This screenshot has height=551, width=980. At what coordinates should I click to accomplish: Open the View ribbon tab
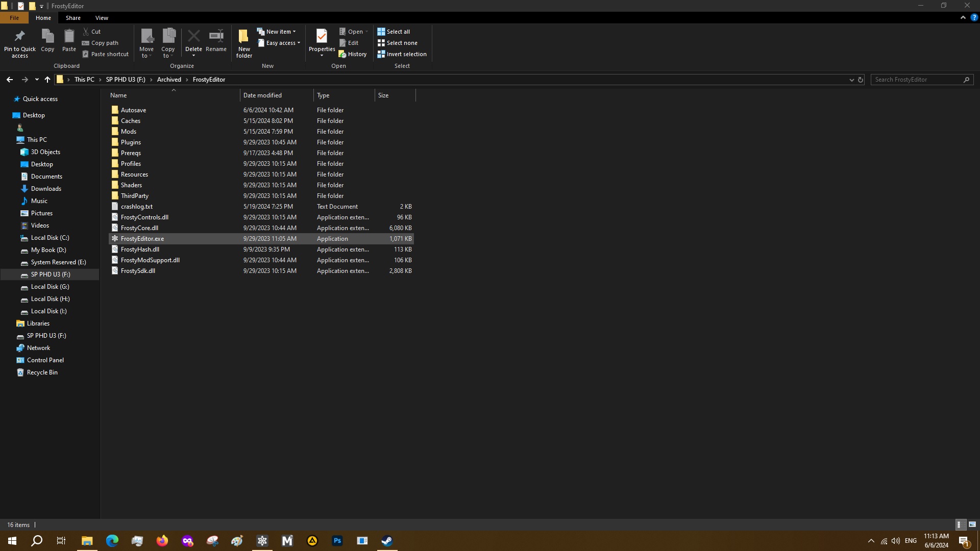[x=102, y=18]
